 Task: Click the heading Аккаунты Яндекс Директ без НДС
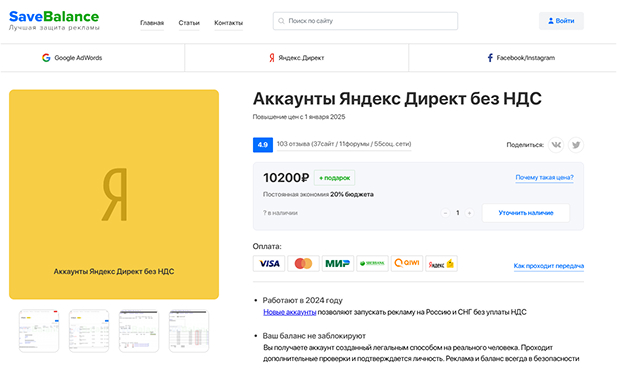click(397, 99)
